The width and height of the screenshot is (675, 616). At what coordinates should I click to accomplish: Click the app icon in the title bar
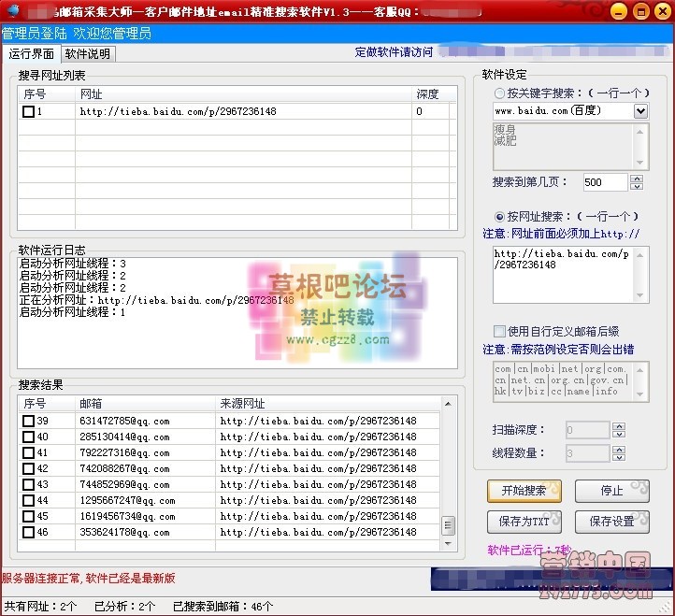tap(11, 11)
